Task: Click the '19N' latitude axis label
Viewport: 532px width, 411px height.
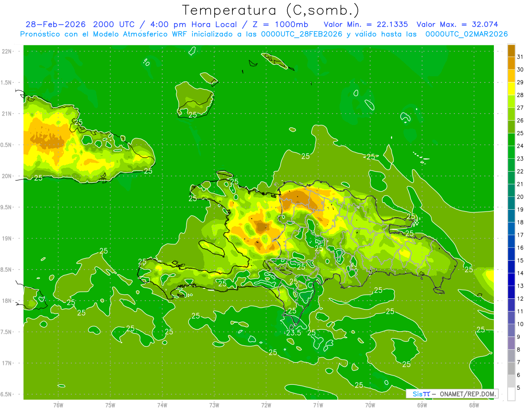Action: click(x=6, y=238)
